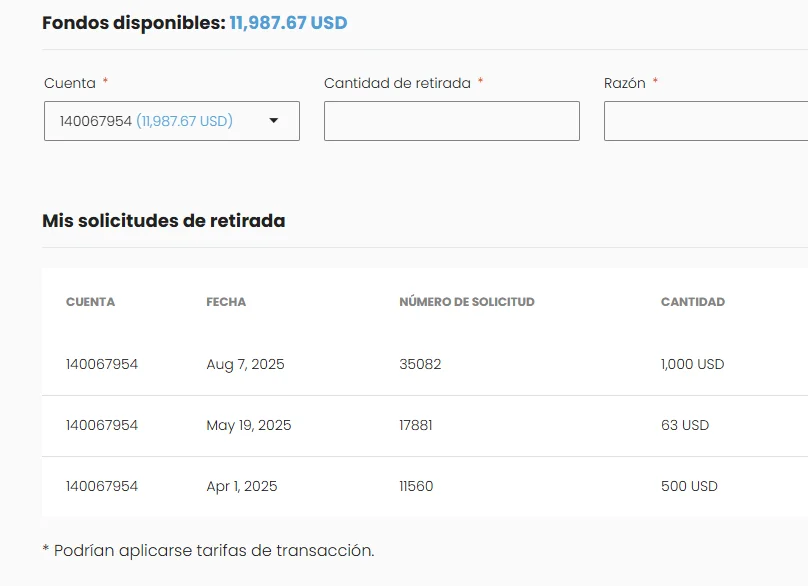Click the Mis solicitudes de retirada heading

coord(163,221)
